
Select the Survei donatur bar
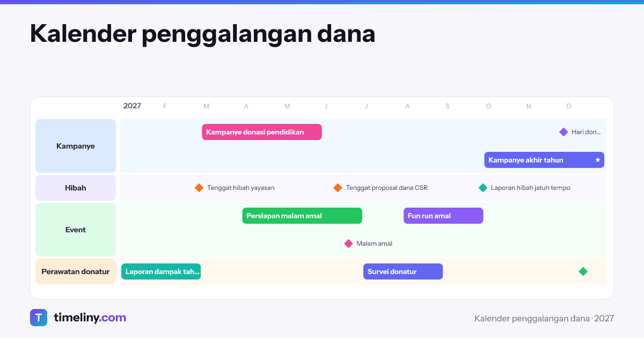pyautogui.click(x=403, y=271)
